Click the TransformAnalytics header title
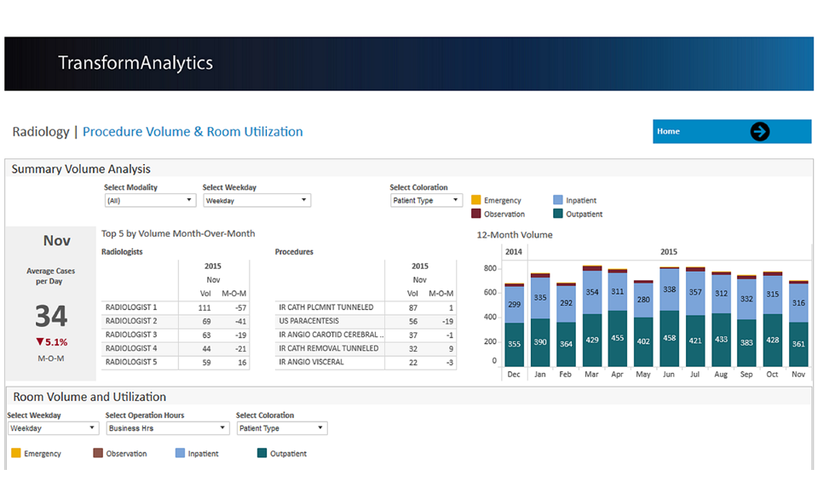The image size is (818, 504). pos(135,62)
